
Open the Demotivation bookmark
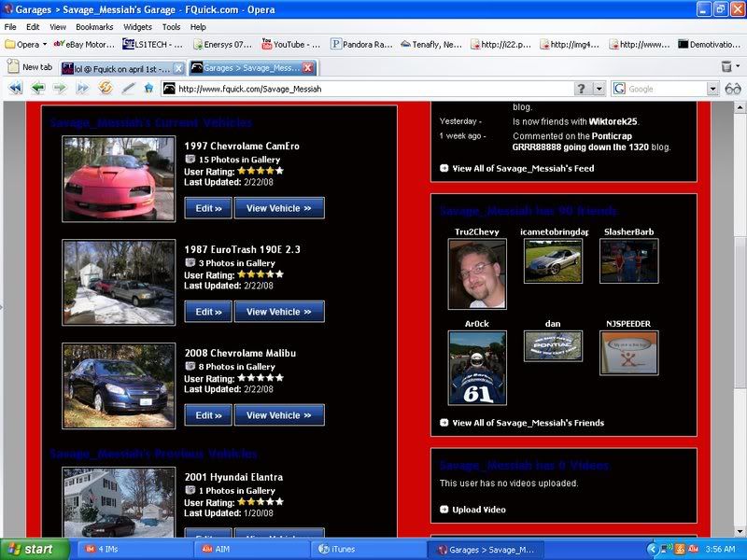pyautogui.click(x=710, y=44)
